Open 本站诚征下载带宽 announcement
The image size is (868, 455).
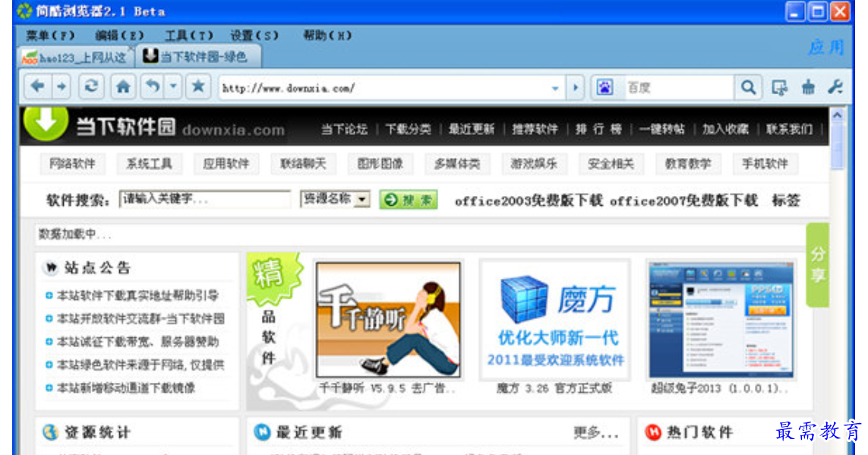[x=138, y=342]
